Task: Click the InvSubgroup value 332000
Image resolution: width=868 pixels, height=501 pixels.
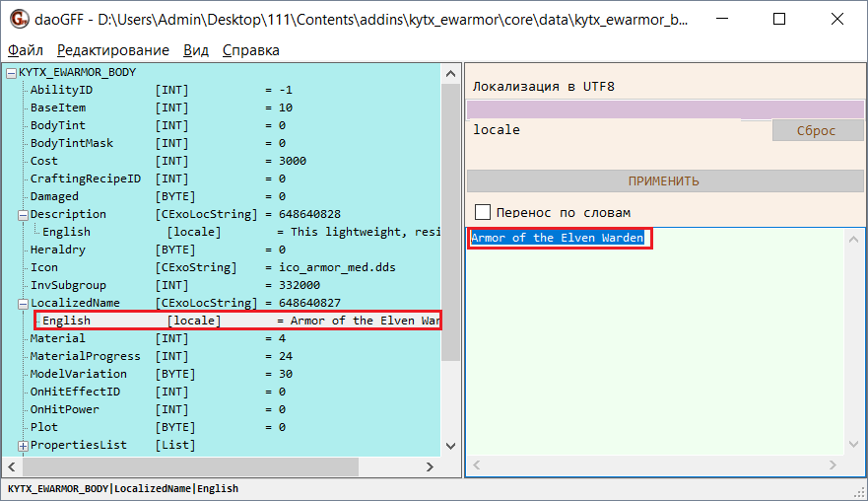Action: [x=300, y=285]
